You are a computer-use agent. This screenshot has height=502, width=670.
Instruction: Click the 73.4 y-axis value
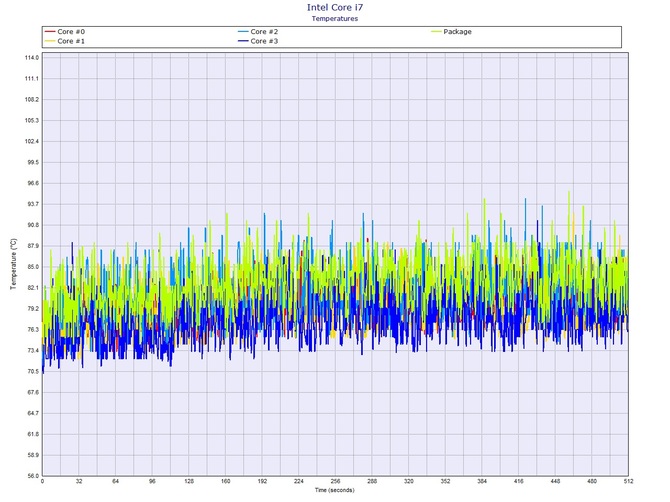pos(33,351)
